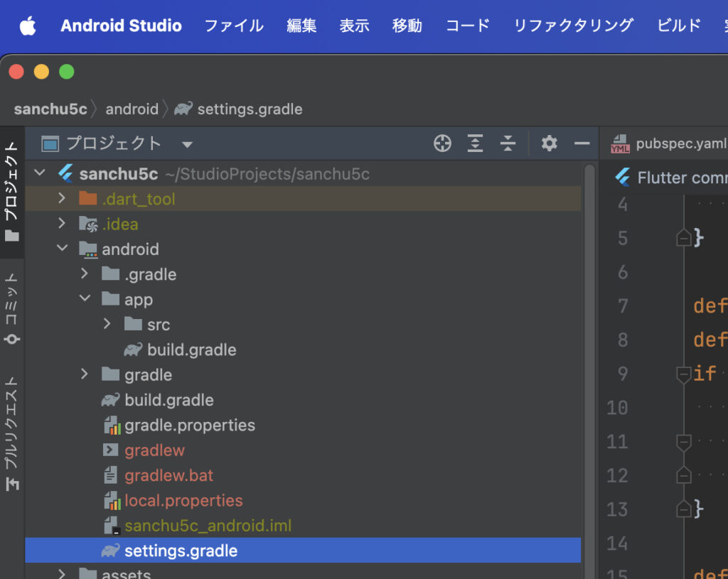This screenshot has height=579, width=728.
Task: Click fold marker on editor line 9
Action: tap(683, 374)
